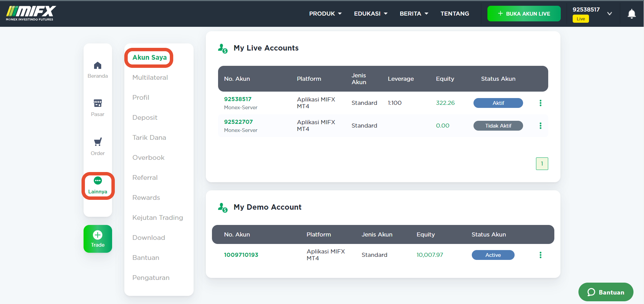Expand the BERITA dropdown menu

pyautogui.click(x=414, y=14)
